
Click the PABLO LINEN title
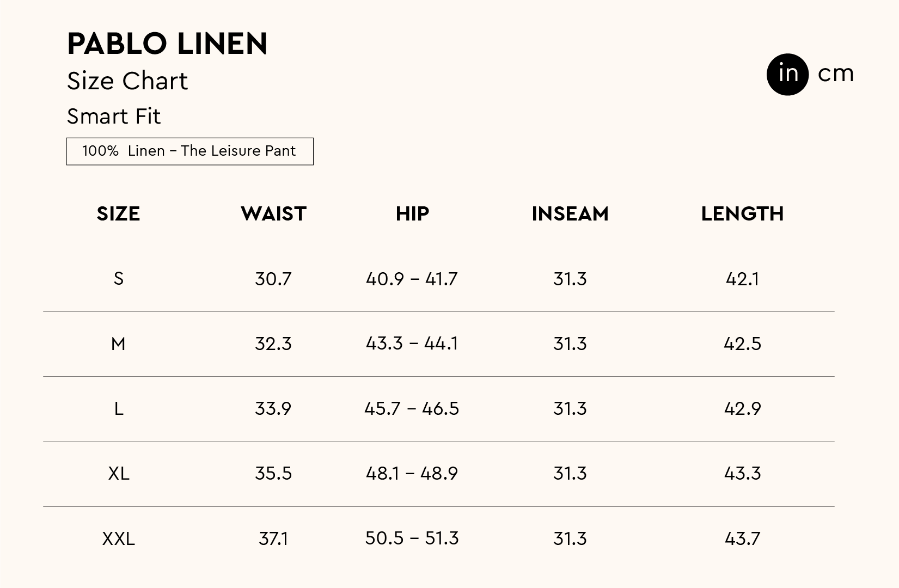pos(167,44)
